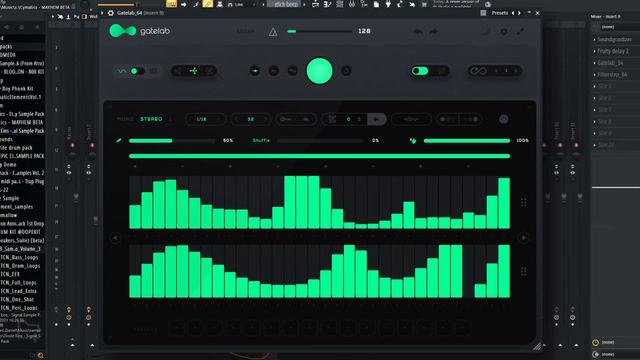Click the left page arrow beside step lanes
The width and height of the screenshot is (640, 360).
pos(116,238)
